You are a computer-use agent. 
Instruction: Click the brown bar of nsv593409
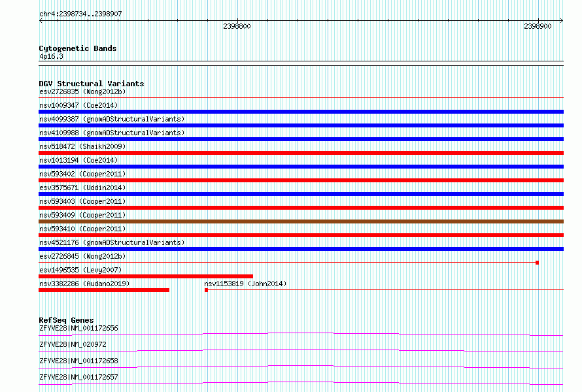(301, 221)
